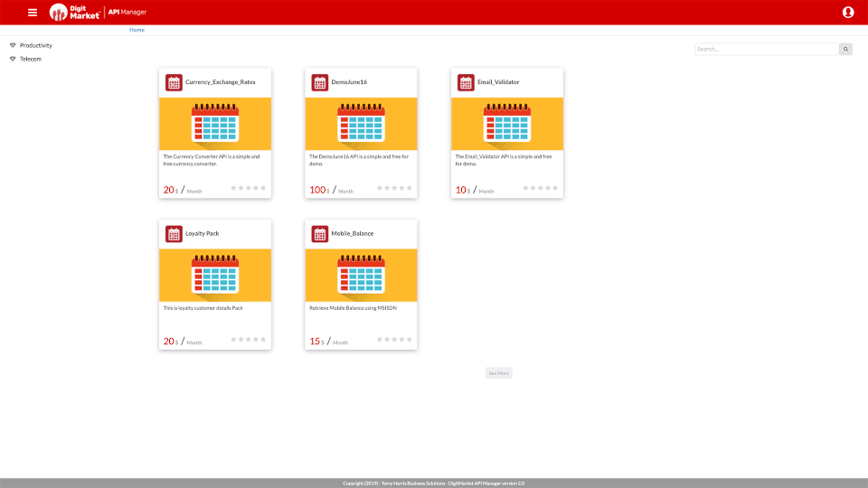Open the Loyalty Pack card image
The image size is (868, 488).
click(215, 275)
